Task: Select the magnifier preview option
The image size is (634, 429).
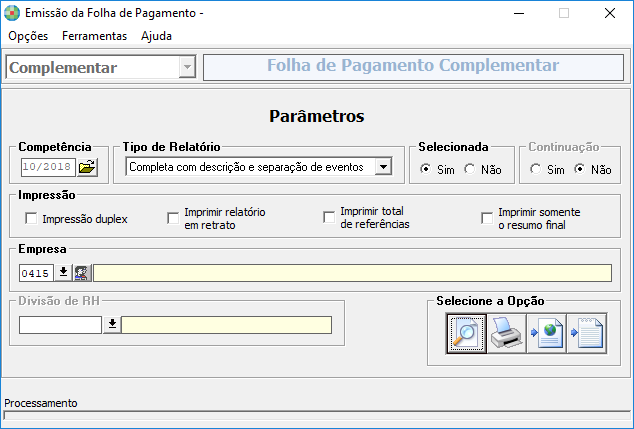Action: tap(466, 334)
